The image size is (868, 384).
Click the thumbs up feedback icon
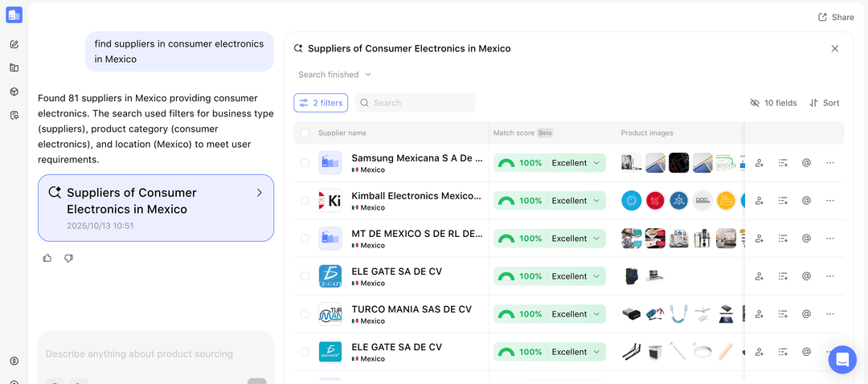[x=47, y=258]
